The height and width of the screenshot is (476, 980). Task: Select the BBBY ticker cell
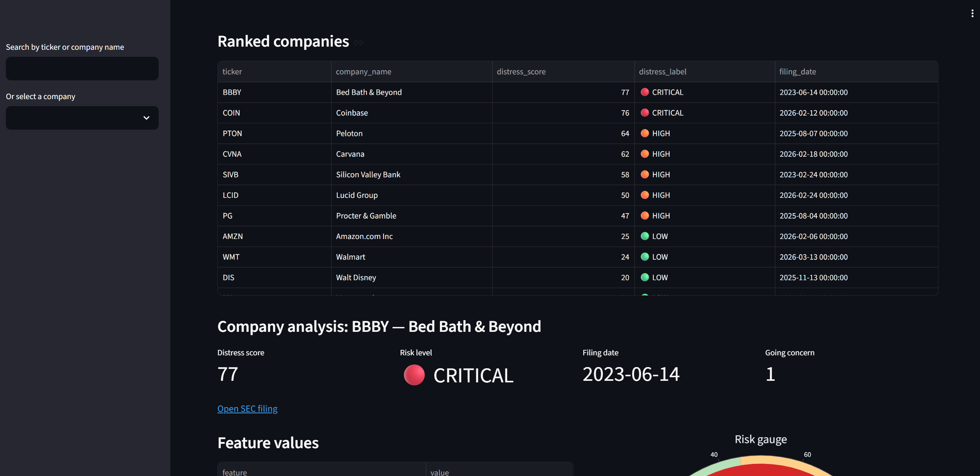(x=275, y=92)
